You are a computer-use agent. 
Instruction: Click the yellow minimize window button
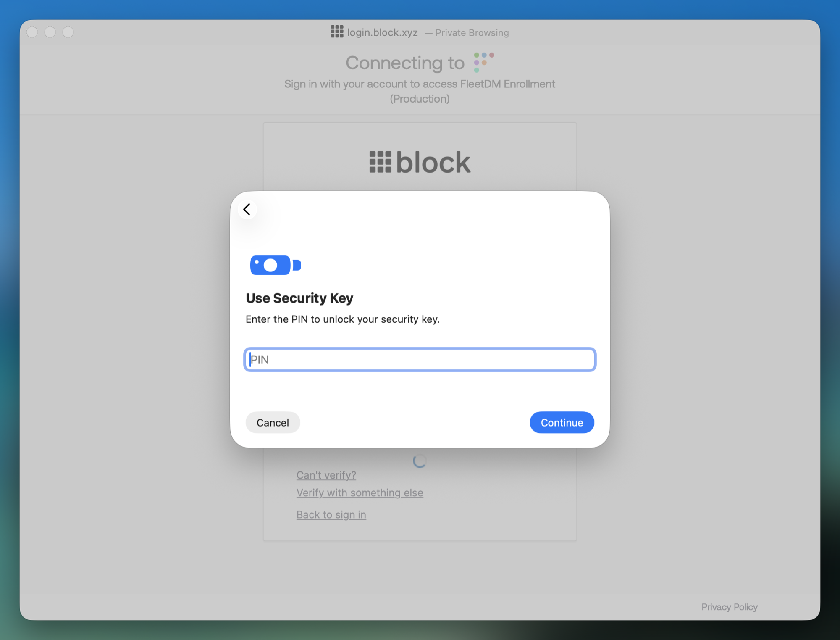click(50, 32)
